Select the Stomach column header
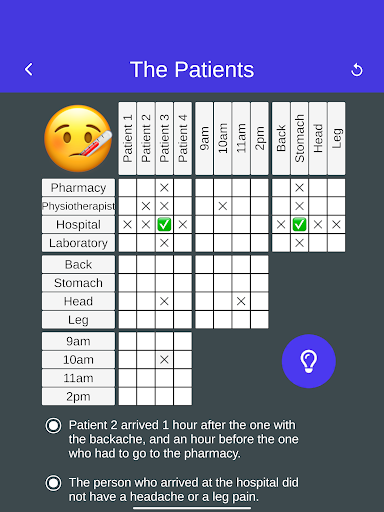The height and width of the screenshot is (512, 384). point(299,138)
